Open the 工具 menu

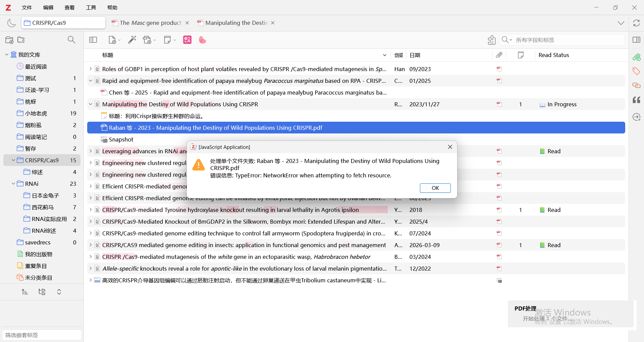click(91, 7)
